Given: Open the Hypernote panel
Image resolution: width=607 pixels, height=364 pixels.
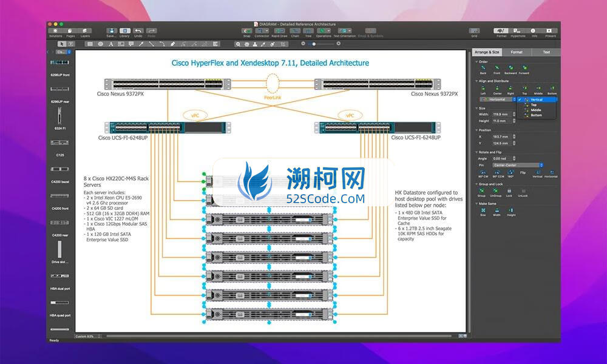Looking at the screenshot, I should (518, 30).
